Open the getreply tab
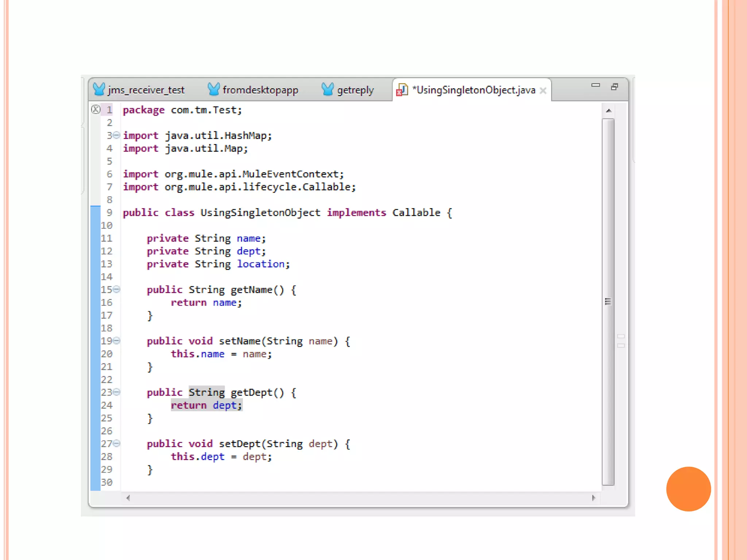The width and height of the screenshot is (747, 560). click(x=355, y=90)
